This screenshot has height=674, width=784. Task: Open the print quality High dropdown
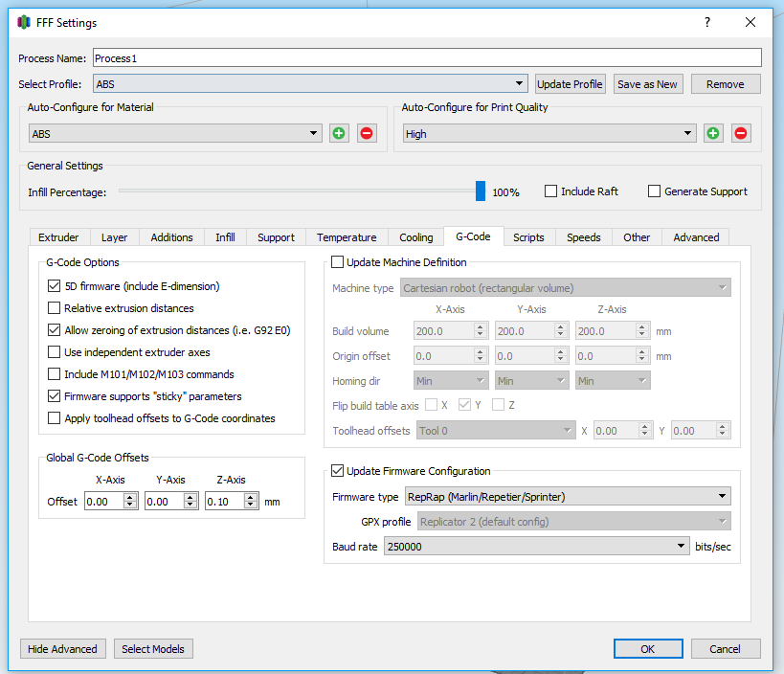click(x=549, y=133)
